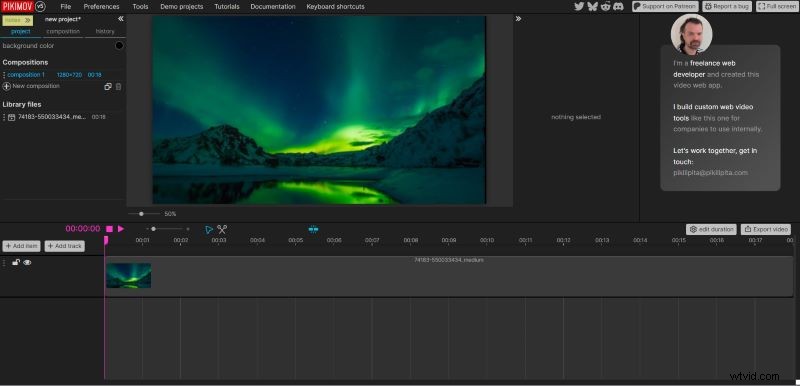Switch to the history tab

click(105, 31)
